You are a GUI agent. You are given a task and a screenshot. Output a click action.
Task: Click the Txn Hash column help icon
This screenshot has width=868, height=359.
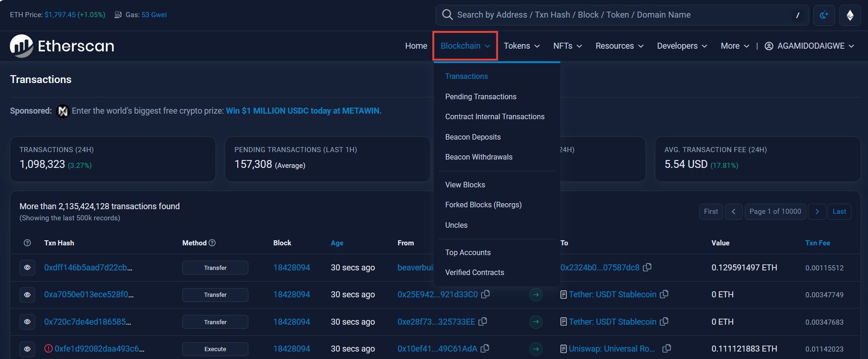tap(27, 243)
